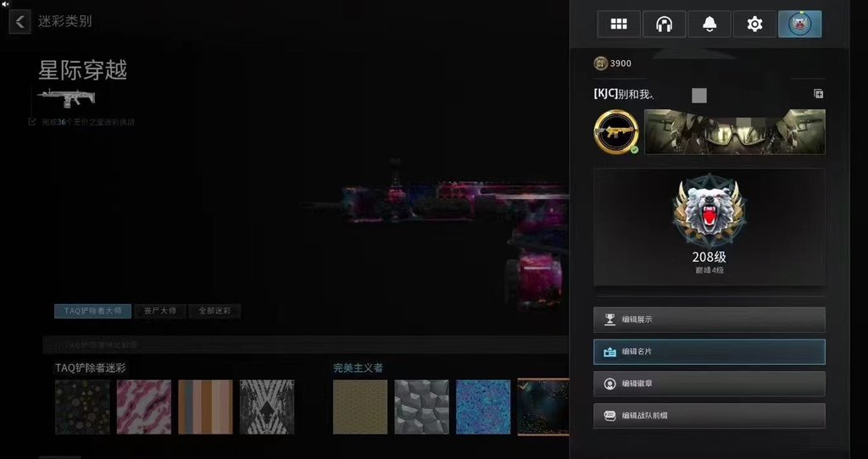Open the sunglasses soldier calling card
This screenshot has height=459, width=868.
pyautogui.click(x=735, y=131)
